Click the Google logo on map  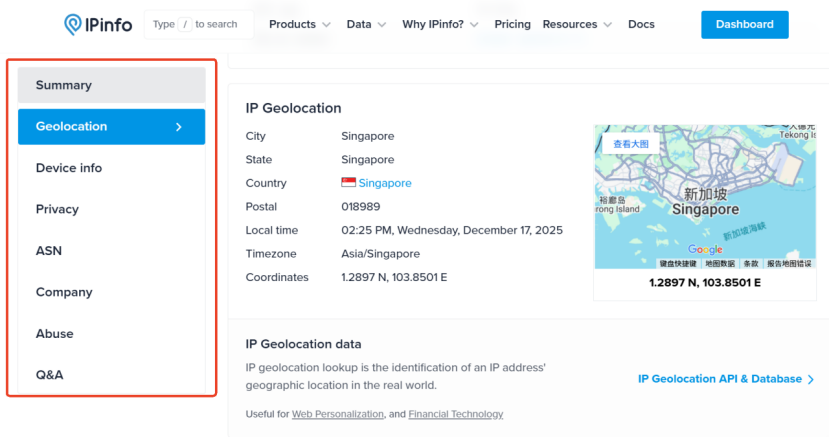pyautogui.click(x=705, y=250)
